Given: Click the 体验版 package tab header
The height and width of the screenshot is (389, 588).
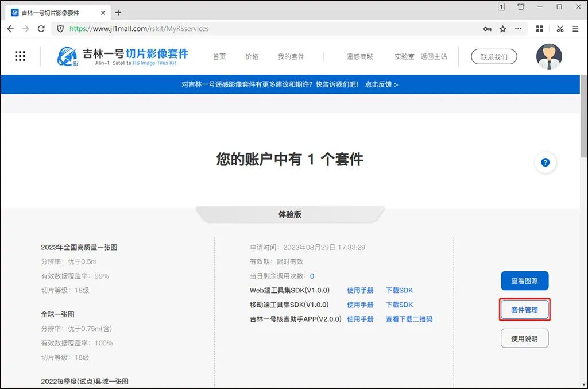Looking at the screenshot, I should click(x=290, y=214).
